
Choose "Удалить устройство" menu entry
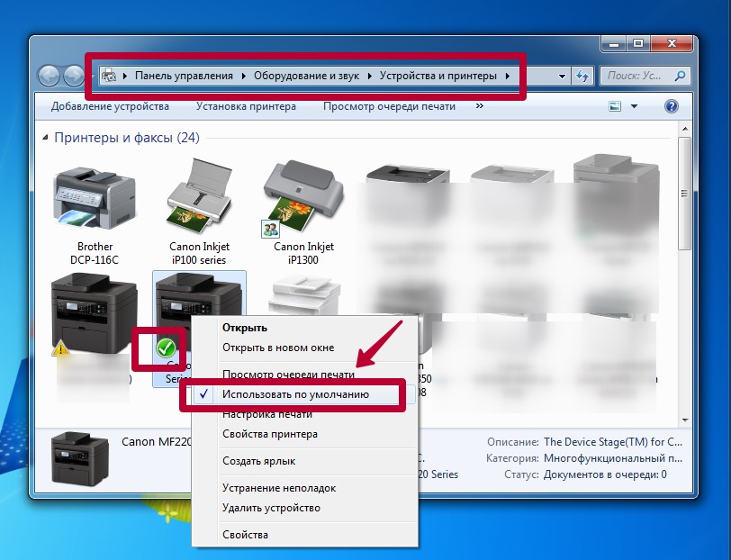point(271,508)
